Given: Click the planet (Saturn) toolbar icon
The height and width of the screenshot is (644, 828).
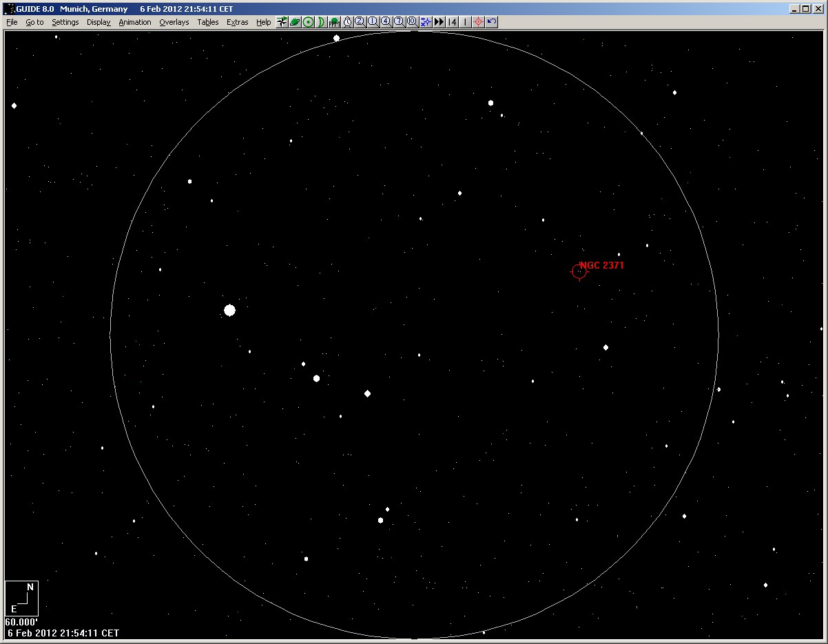Looking at the screenshot, I should (x=295, y=22).
